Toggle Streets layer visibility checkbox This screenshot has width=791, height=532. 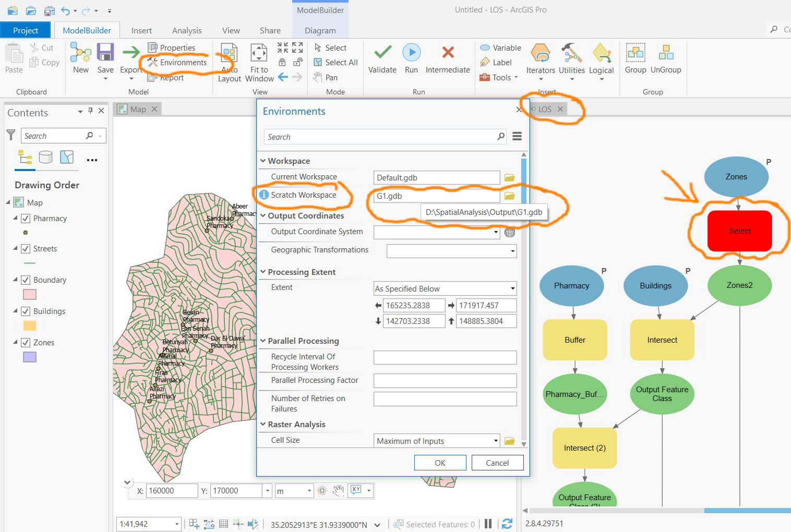coord(26,249)
